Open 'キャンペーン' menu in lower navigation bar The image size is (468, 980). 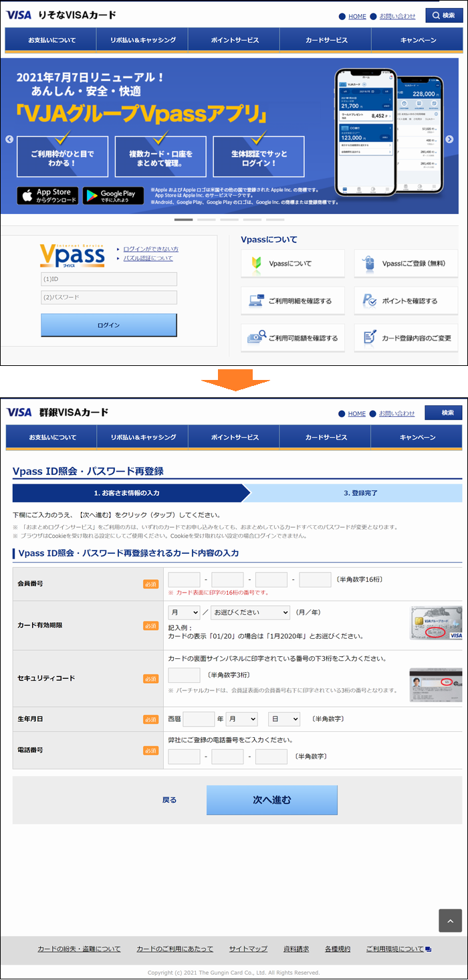417,437
